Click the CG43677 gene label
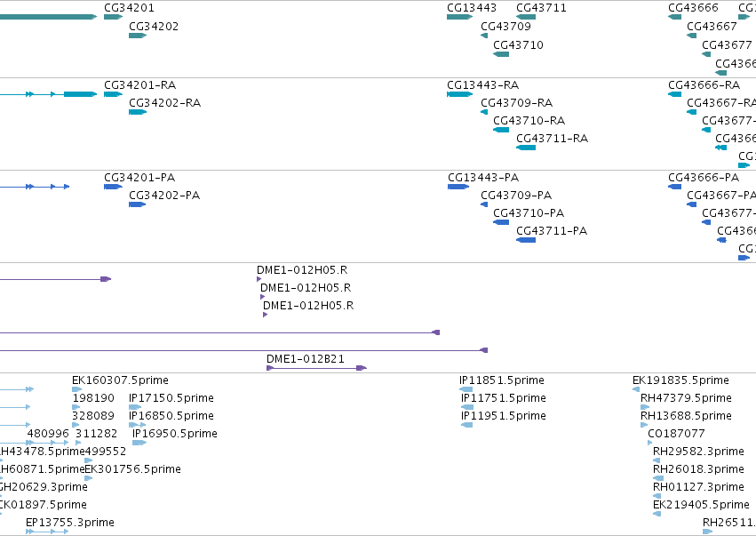This screenshot has height=536, width=756. click(727, 44)
